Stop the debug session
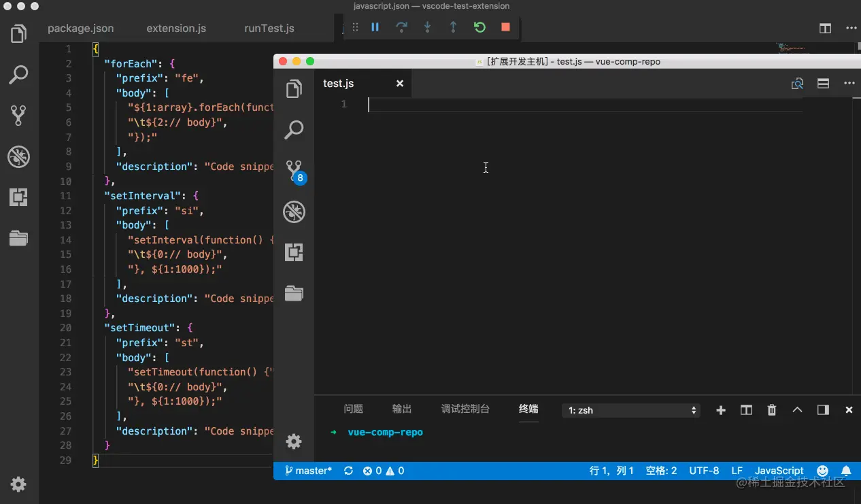Image resolution: width=861 pixels, height=504 pixels. point(505,27)
